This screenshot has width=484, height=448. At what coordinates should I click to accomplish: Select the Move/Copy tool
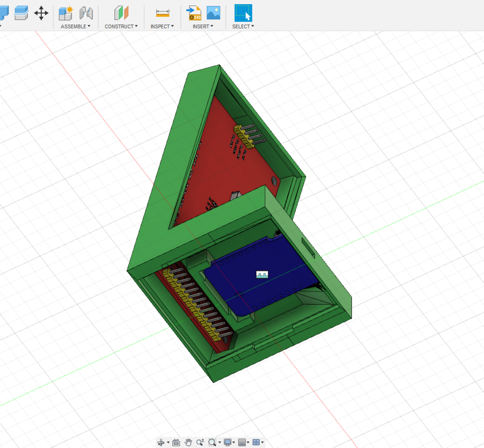41,13
